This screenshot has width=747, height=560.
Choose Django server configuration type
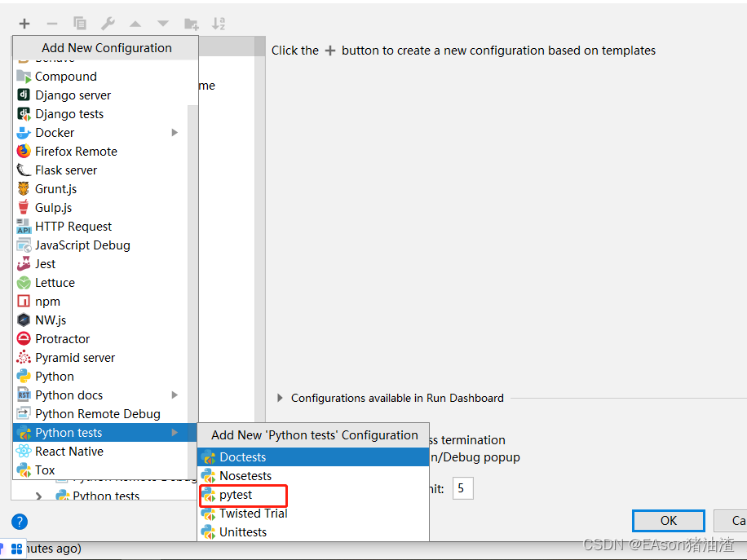[100, 95]
